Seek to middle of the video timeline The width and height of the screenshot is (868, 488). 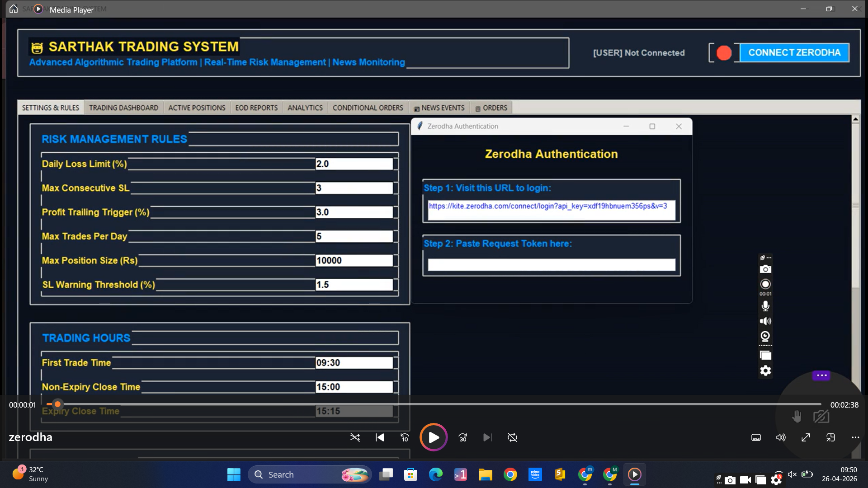[x=434, y=404]
